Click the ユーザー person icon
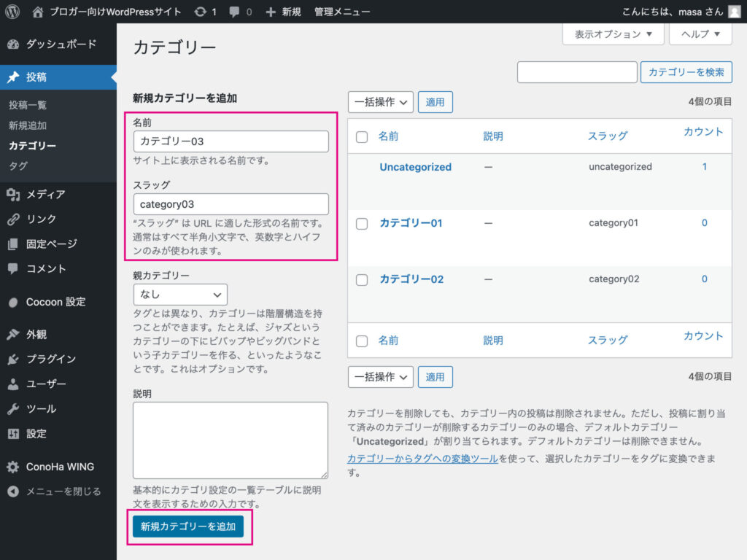 13,384
